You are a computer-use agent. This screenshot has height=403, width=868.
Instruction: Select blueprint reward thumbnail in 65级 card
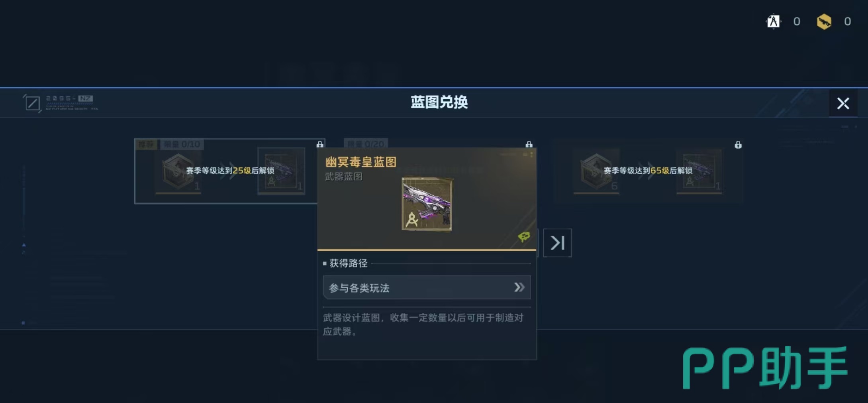point(699,171)
